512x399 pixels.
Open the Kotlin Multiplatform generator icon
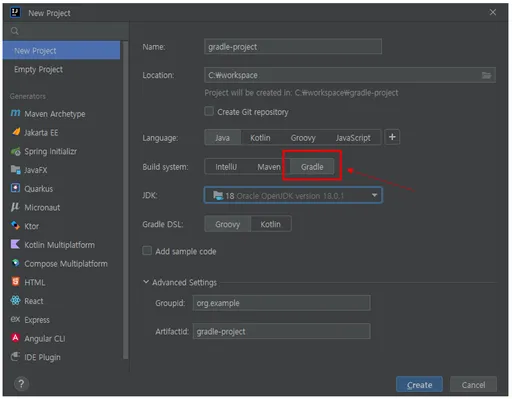15,244
